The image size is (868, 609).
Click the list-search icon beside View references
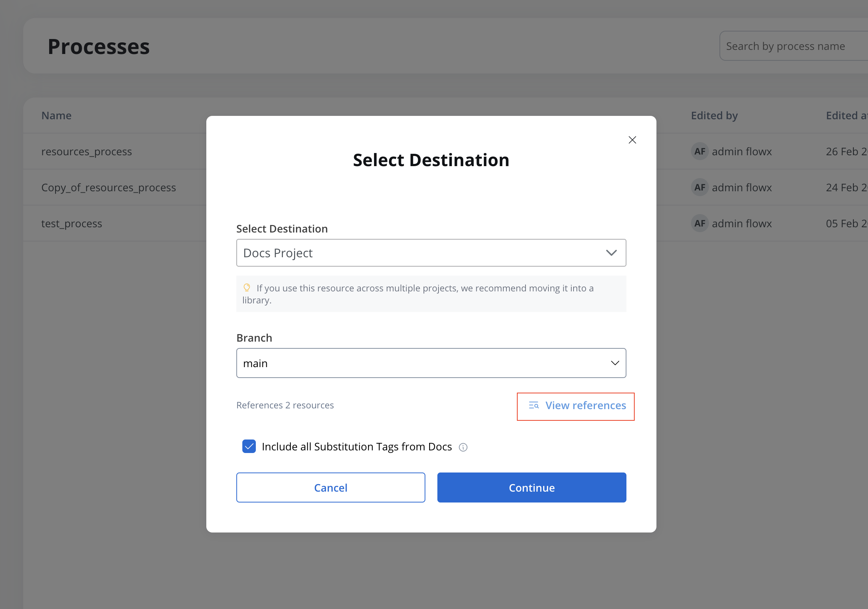[x=533, y=406]
